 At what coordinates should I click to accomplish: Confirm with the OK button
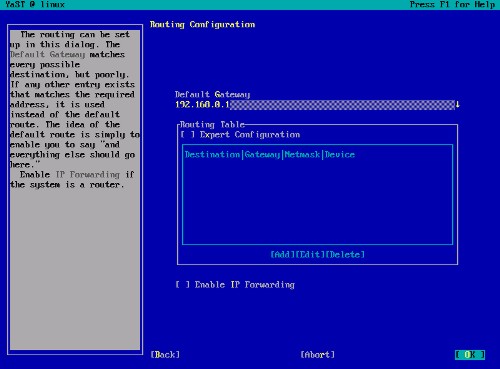[470, 355]
